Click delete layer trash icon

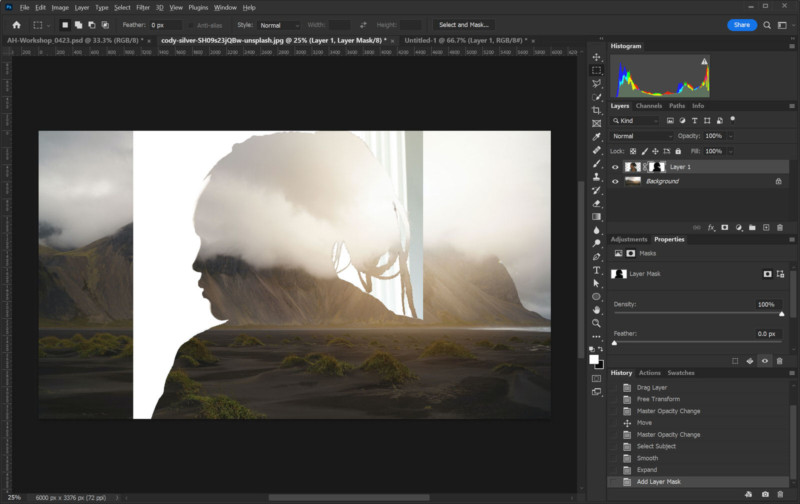[780, 228]
